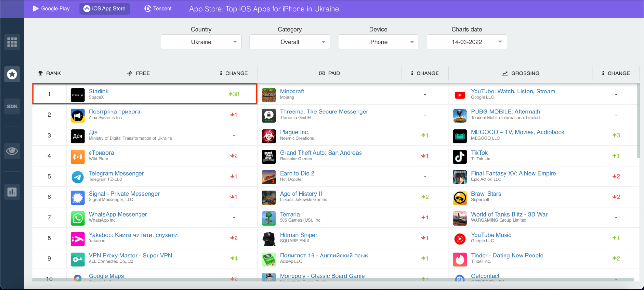
Task: Click the Hitman Sniper app icon
Action: pyautogui.click(x=269, y=239)
